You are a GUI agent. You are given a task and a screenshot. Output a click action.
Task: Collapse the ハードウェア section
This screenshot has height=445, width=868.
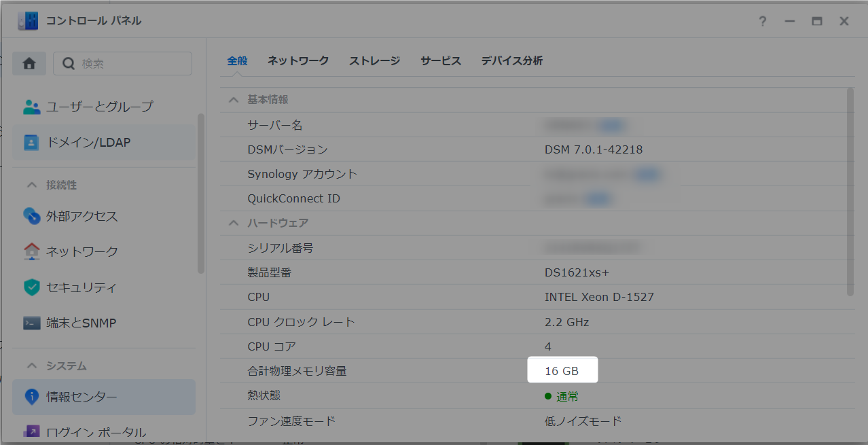coord(234,223)
